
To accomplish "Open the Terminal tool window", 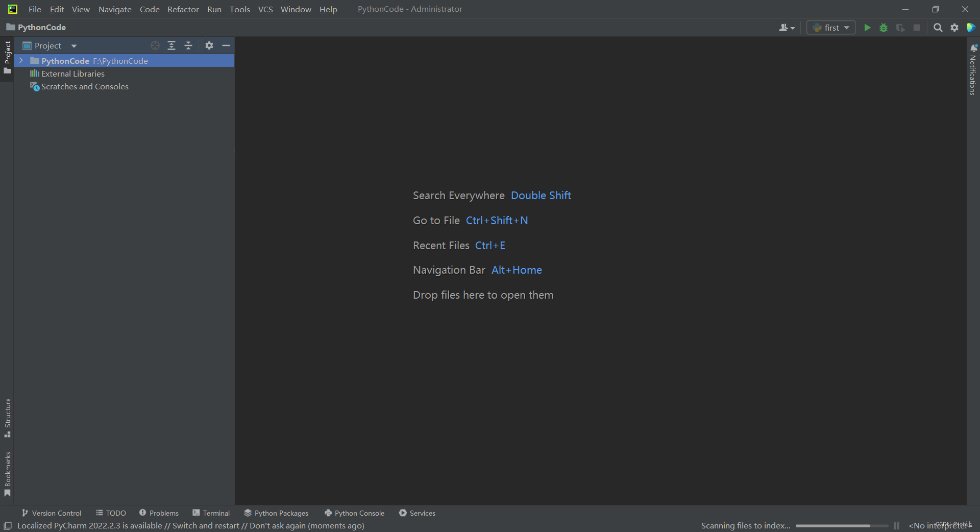I will (211, 513).
